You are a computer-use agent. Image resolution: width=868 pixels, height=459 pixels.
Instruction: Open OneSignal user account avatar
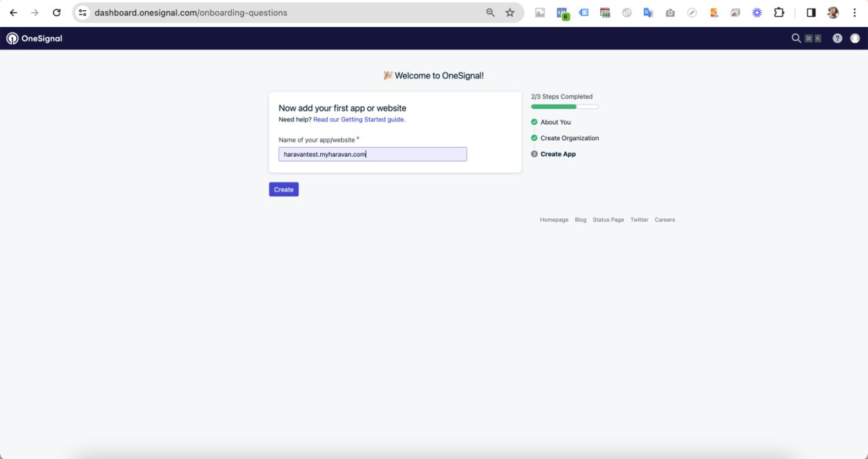(x=854, y=38)
